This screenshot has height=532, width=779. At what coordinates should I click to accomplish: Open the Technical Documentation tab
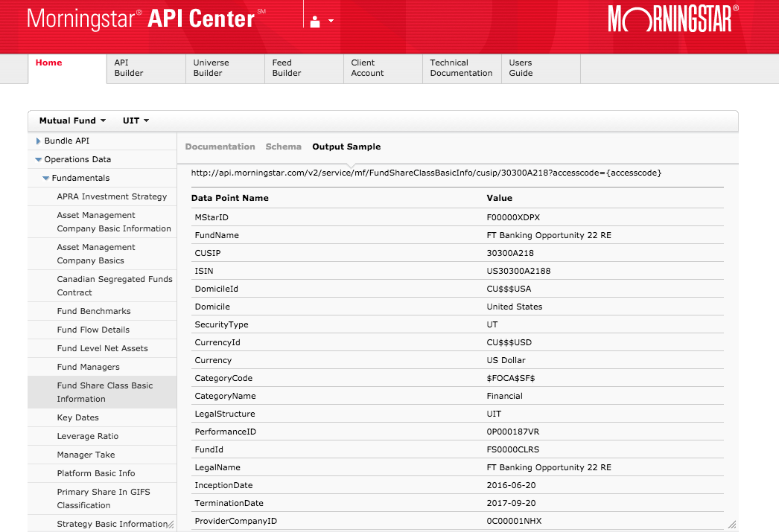coord(462,68)
